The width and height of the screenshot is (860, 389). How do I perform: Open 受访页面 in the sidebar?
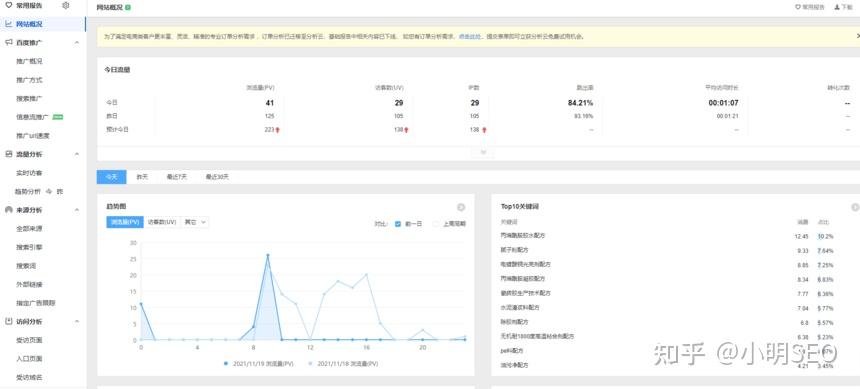point(29,340)
